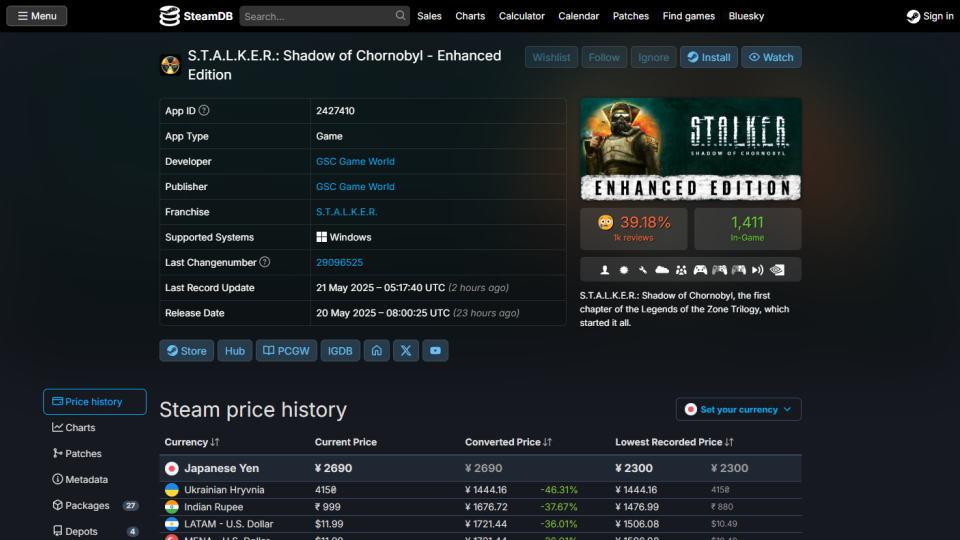960x540 pixels.
Task: Click the radiation game icon beside title
Action: tap(170, 65)
